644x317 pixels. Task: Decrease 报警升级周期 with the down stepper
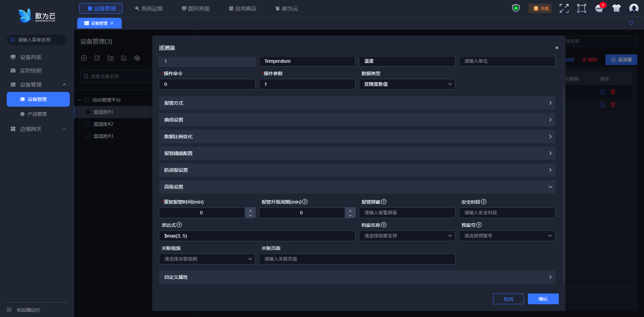click(x=350, y=215)
